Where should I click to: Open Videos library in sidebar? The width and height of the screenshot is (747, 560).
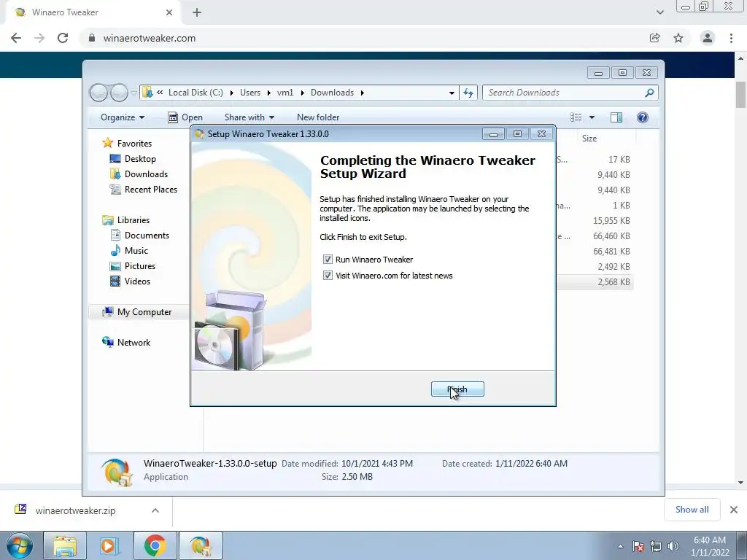pyautogui.click(x=137, y=281)
